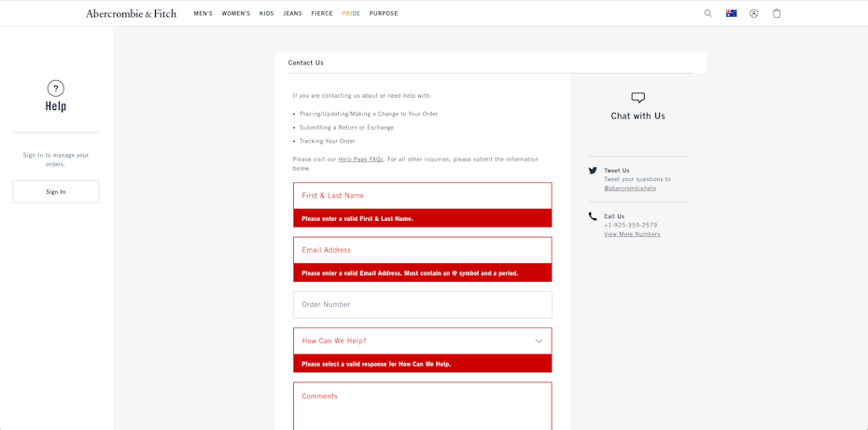Click the Call Us phone icon
Viewport: 868px width, 430px height.
593,216
